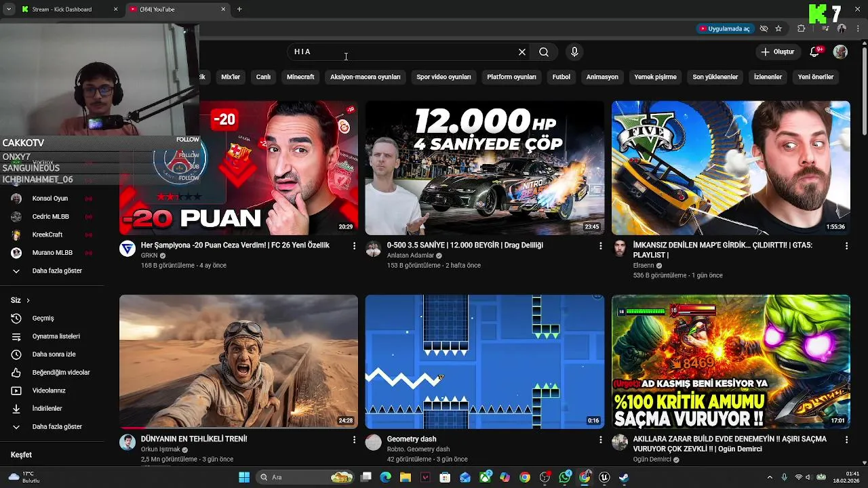Select the Minecraft filter chip

pos(300,77)
